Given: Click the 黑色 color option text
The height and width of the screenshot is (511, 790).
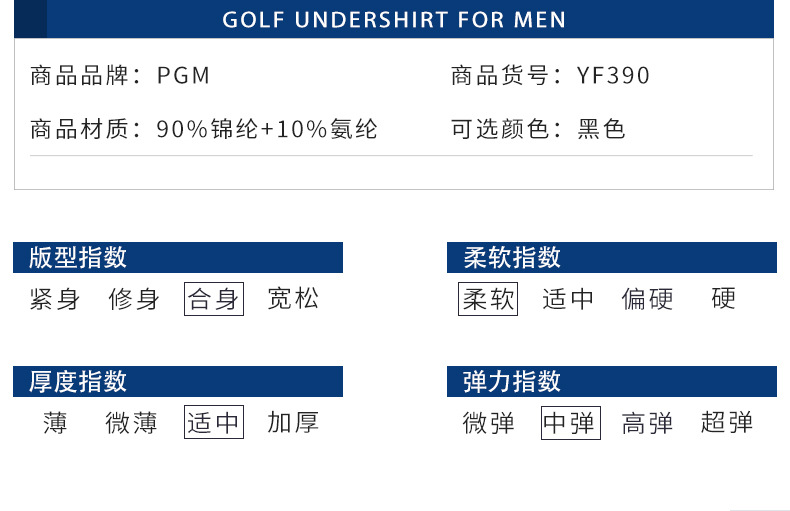Looking at the screenshot, I should 602,129.
